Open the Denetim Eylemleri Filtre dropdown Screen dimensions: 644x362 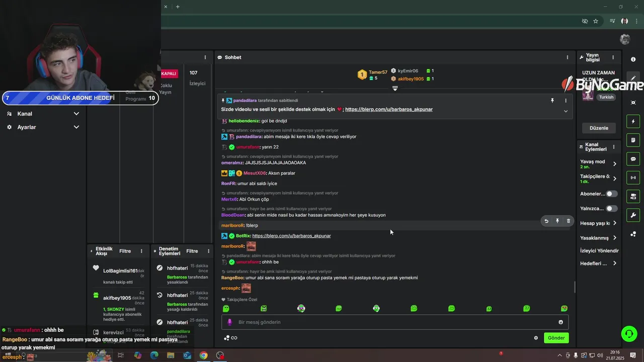(192, 251)
